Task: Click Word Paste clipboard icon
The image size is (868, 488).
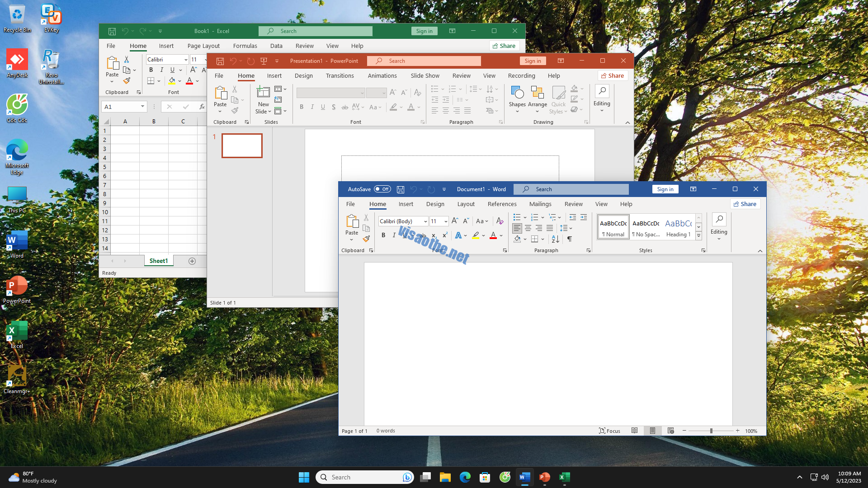Action: click(x=352, y=221)
